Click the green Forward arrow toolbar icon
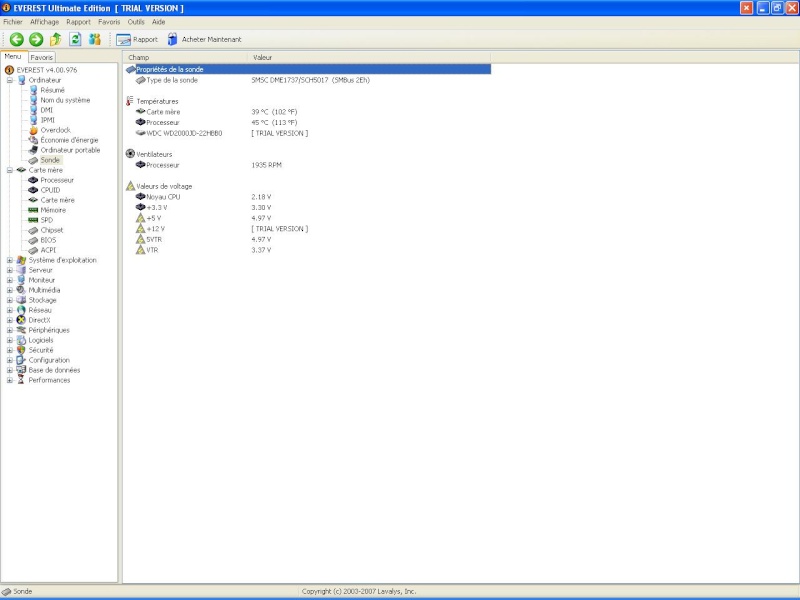Screen dimensions: 800x600 (x=36, y=39)
